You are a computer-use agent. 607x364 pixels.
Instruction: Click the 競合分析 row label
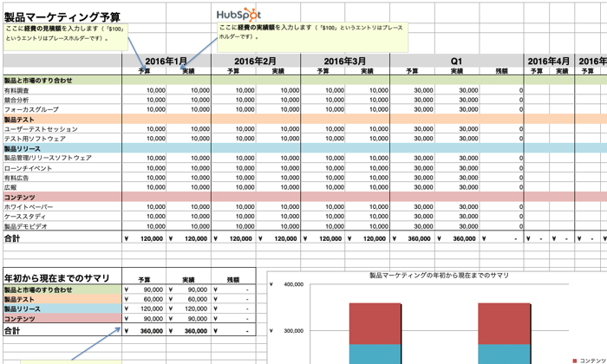[x=16, y=101]
